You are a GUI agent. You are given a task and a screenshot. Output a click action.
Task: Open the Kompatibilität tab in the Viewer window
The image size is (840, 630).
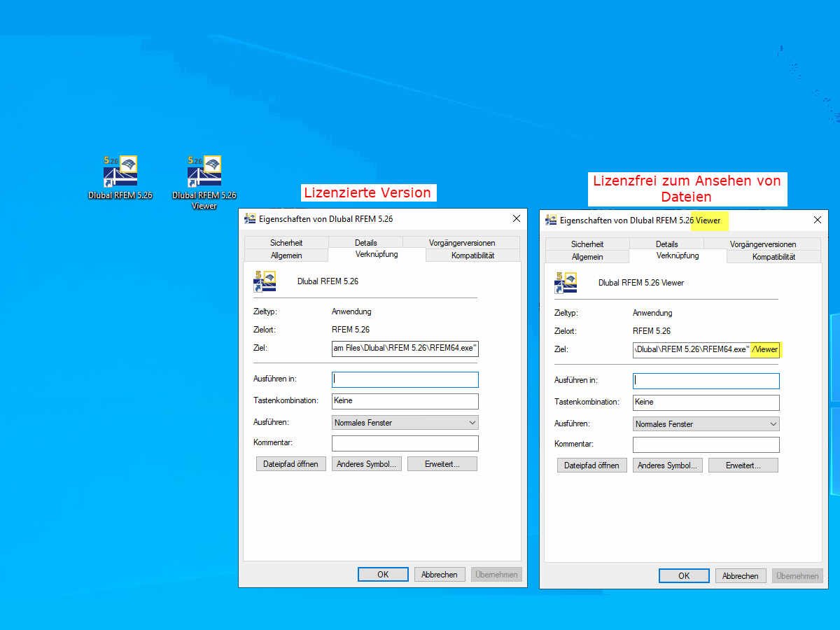[x=773, y=257]
